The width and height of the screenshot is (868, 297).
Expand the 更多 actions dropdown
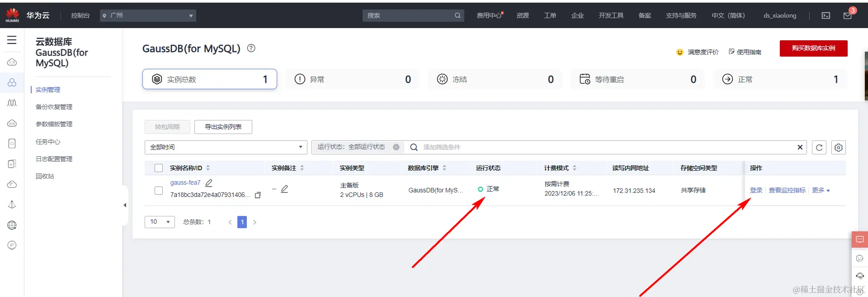click(821, 190)
